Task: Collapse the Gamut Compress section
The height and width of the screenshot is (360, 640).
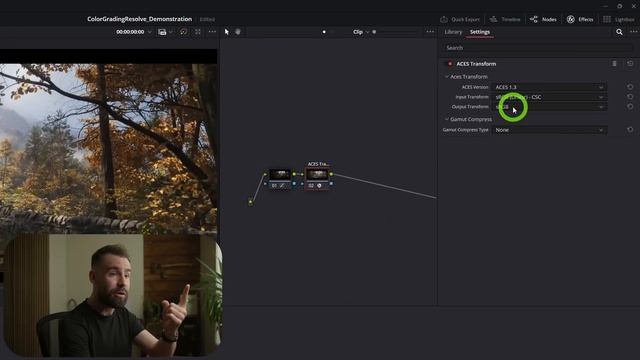Action: (447, 119)
